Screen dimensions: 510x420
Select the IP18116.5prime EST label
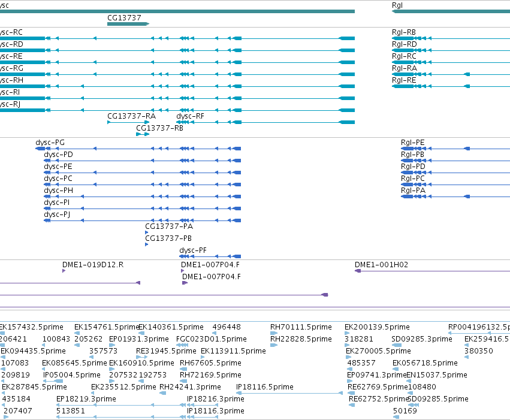265,387
